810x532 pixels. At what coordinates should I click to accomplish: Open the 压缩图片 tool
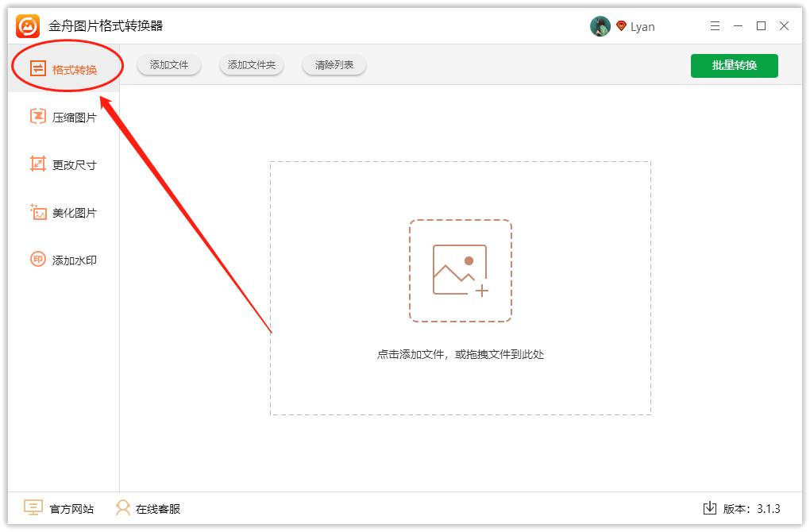(67, 116)
